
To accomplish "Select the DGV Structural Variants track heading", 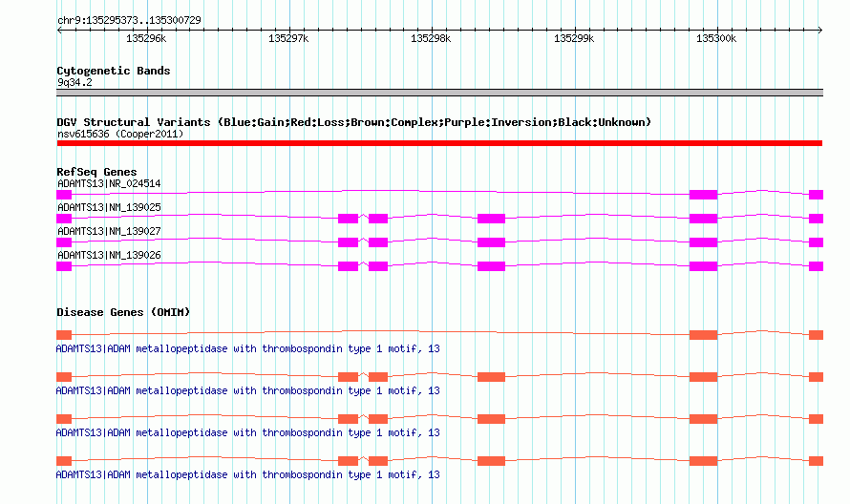I will tap(353, 122).
